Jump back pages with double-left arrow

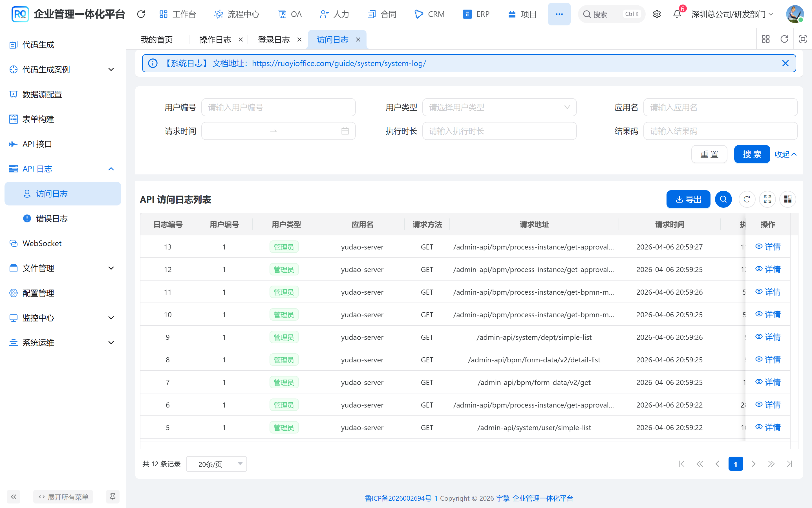700,464
